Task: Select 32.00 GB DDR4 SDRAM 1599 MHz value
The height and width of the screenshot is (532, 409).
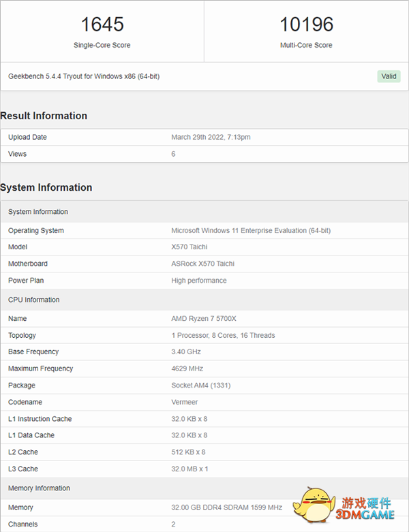Action: [227, 507]
